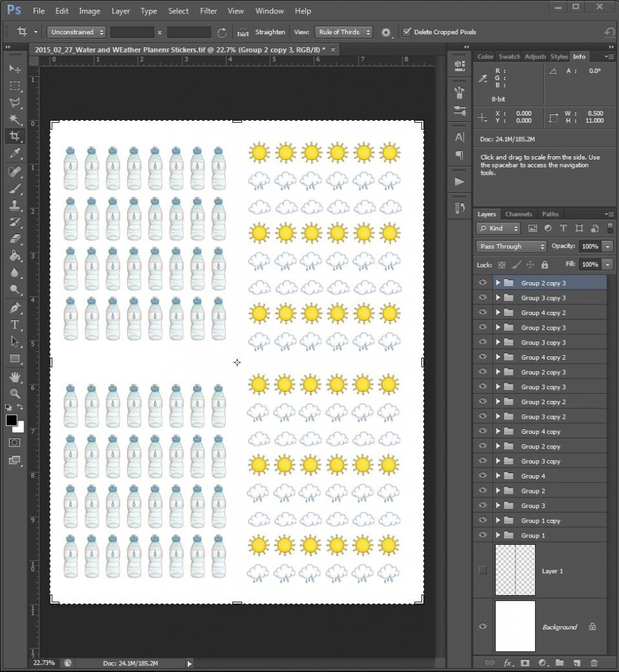Click the Straighten level icon
The image size is (619, 672).
coord(243,32)
